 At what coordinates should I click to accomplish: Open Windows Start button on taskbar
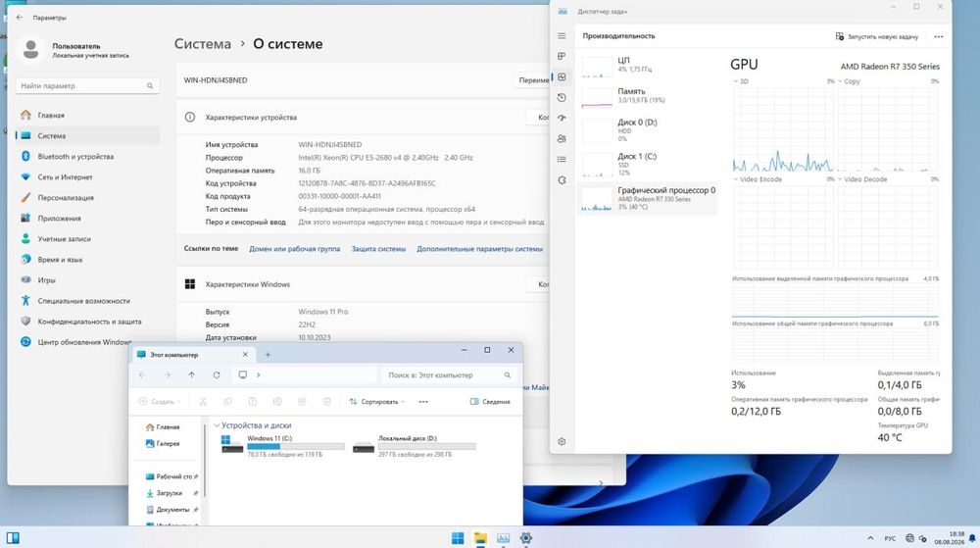(x=458, y=538)
